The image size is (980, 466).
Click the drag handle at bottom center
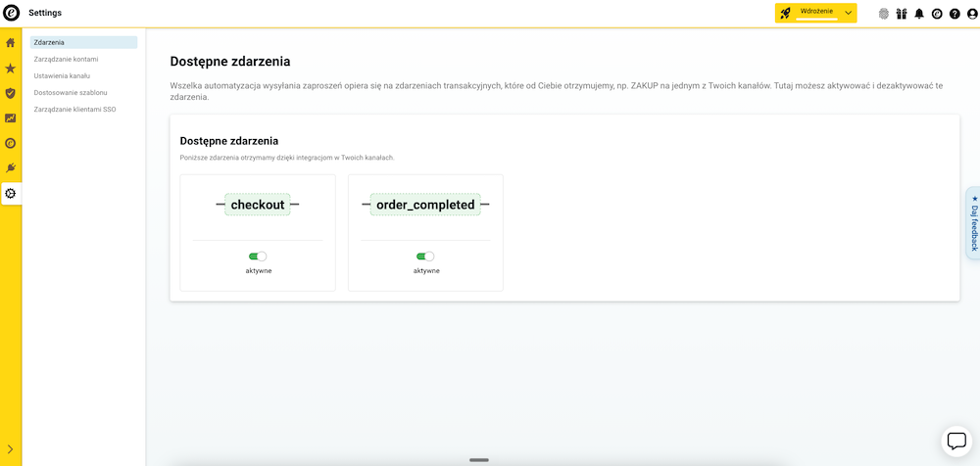pyautogui.click(x=479, y=460)
